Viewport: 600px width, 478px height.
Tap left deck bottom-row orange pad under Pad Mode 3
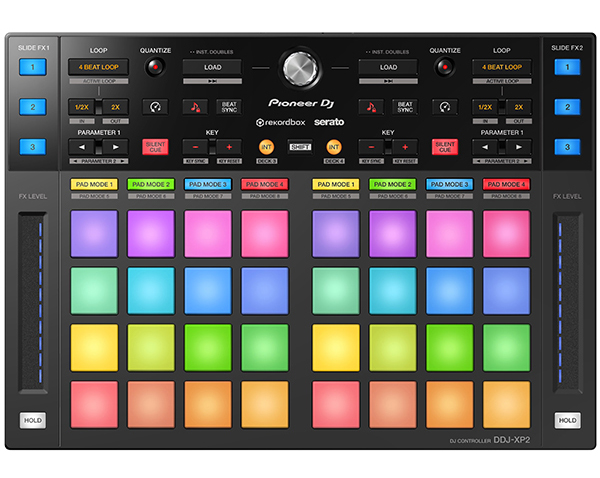pos(208,405)
